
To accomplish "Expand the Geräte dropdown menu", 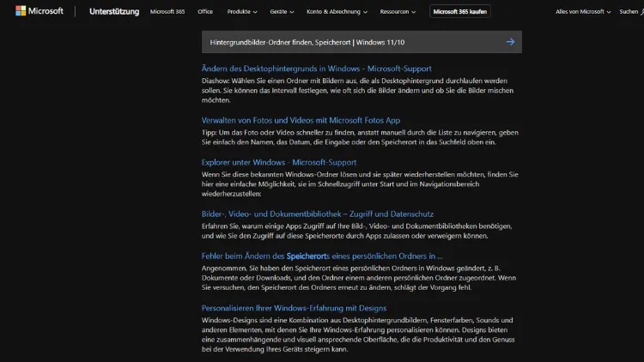I will 282,12.
